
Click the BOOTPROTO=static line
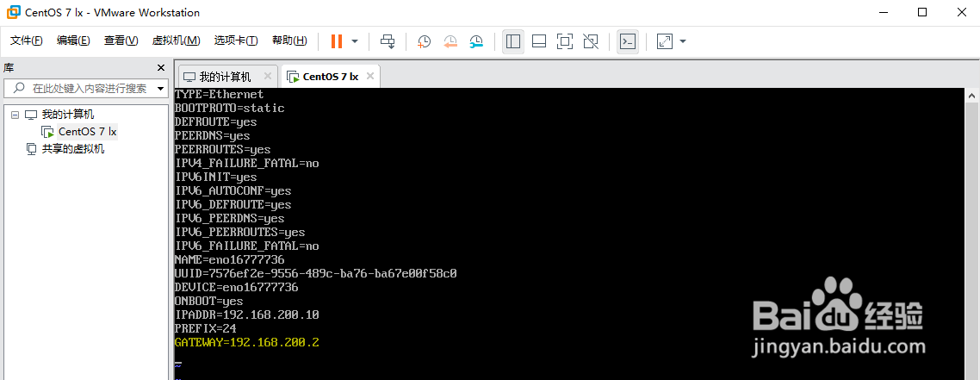point(230,108)
